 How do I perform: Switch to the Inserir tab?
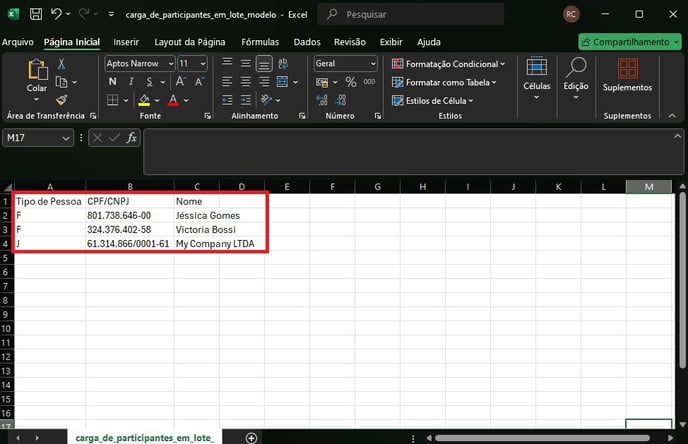pyautogui.click(x=126, y=42)
